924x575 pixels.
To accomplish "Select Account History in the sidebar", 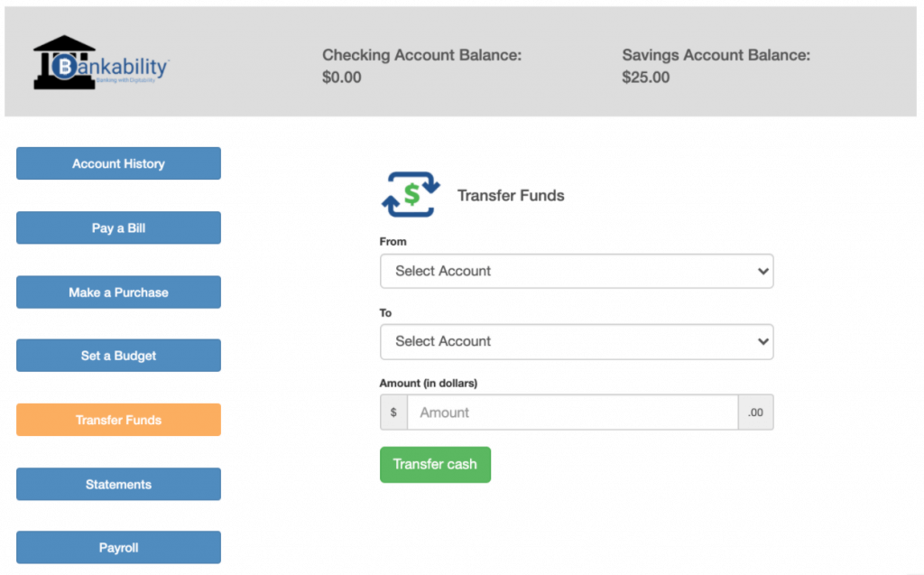I will pyautogui.click(x=118, y=163).
